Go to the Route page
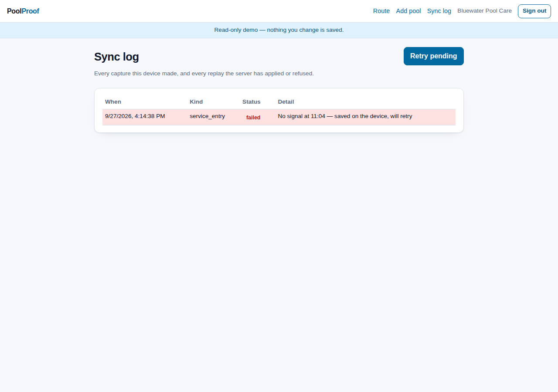558x392 pixels. 381,11
